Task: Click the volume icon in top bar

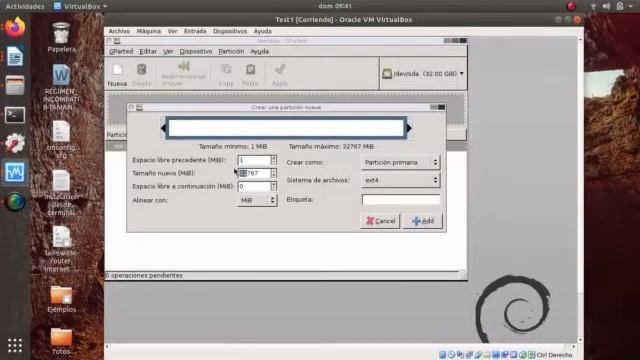Action: pyautogui.click(x=607, y=6)
